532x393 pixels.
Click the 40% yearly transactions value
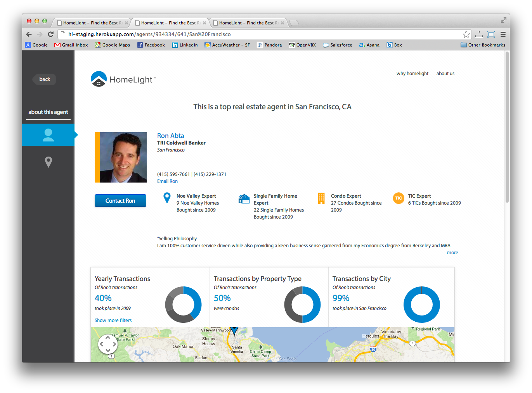tap(103, 298)
